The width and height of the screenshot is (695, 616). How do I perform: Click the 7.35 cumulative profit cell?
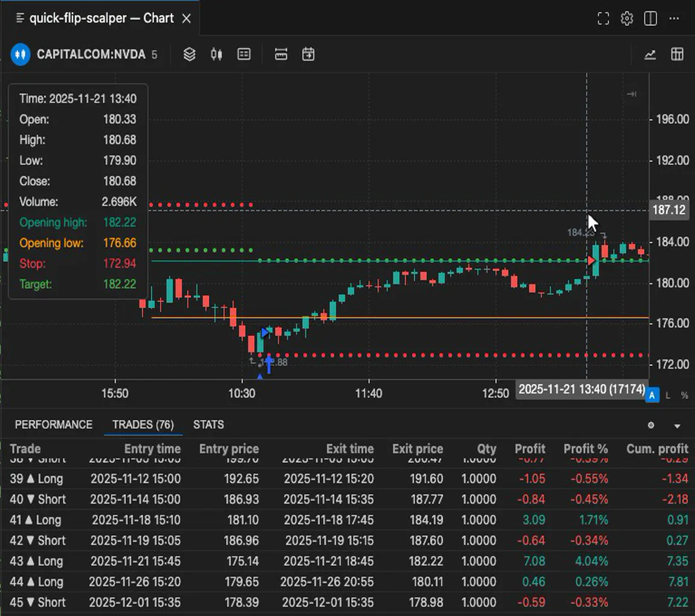pos(677,561)
